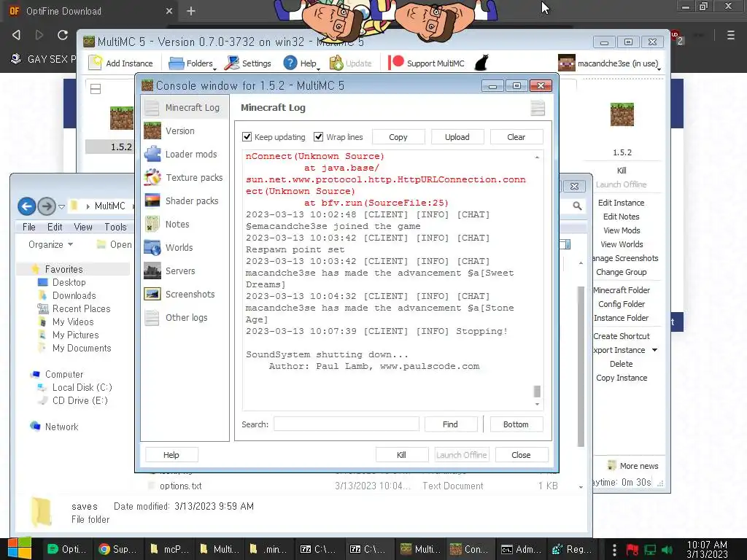Image resolution: width=747 pixels, height=560 pixels.
Task: Click into the log Search field
Action: click(347, 424)
